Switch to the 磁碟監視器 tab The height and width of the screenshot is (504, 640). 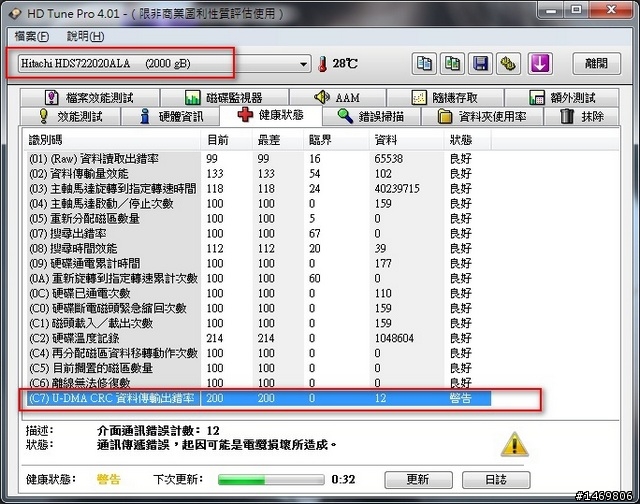click(x=224, y=98)
